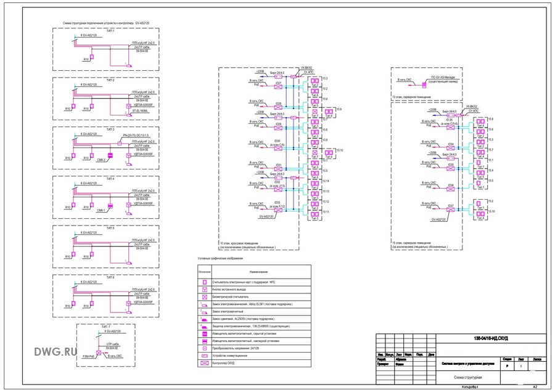Select the ПО GV AS-Manager label
The image size is (555, 392).
[x=443, y=77]
